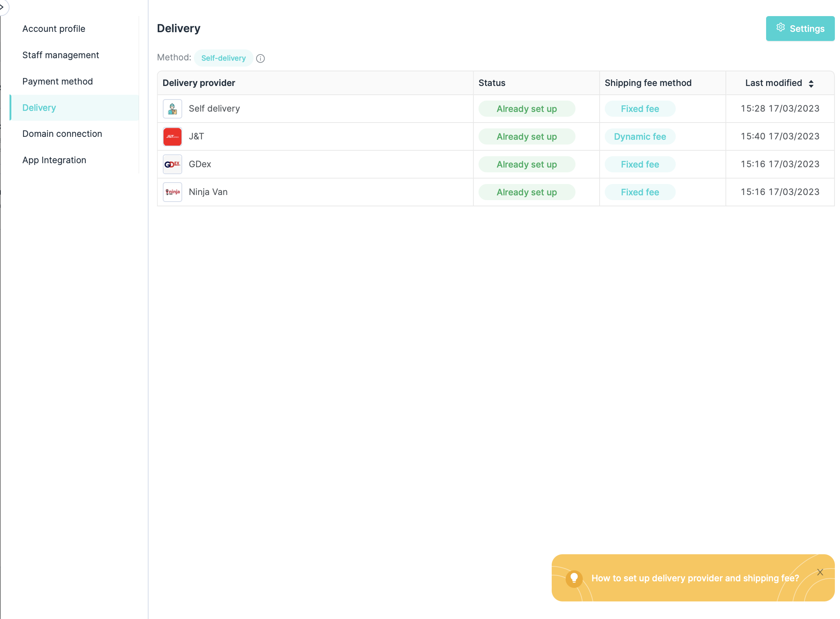Click GDex Already set up status
The width and height of the screenshot is (840, 619).
click(x=526, y=164)
